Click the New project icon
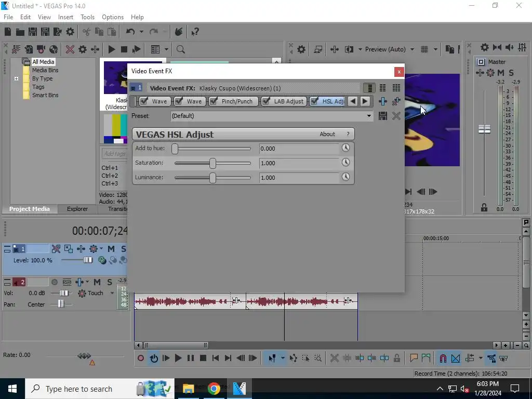 click(x=8, y=32)
